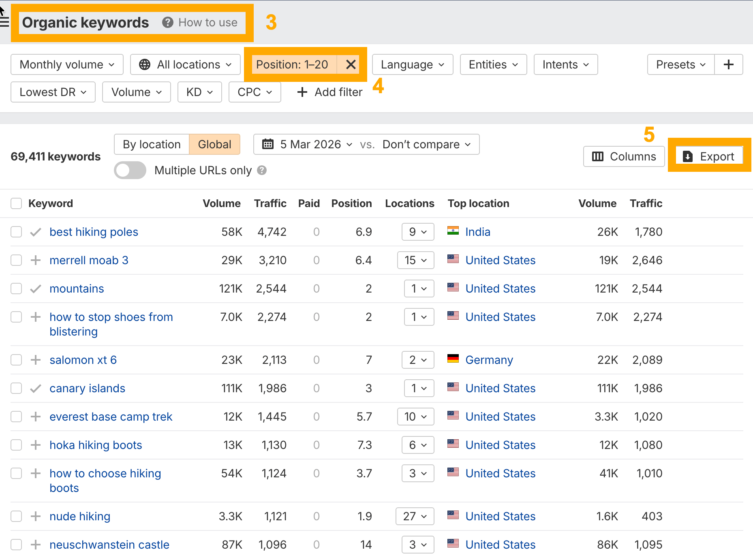Open the Monthly volume dropdown
The image size is (753, 560).
point(67,64)
